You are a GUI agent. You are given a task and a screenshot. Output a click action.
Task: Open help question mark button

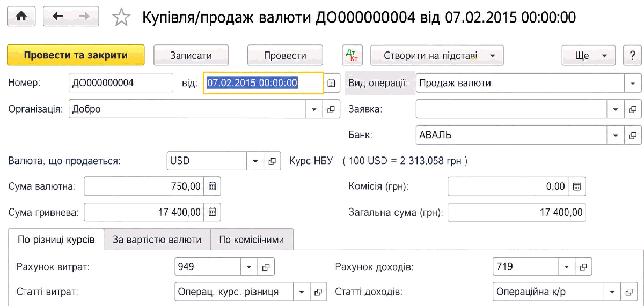tap(632, 55)
